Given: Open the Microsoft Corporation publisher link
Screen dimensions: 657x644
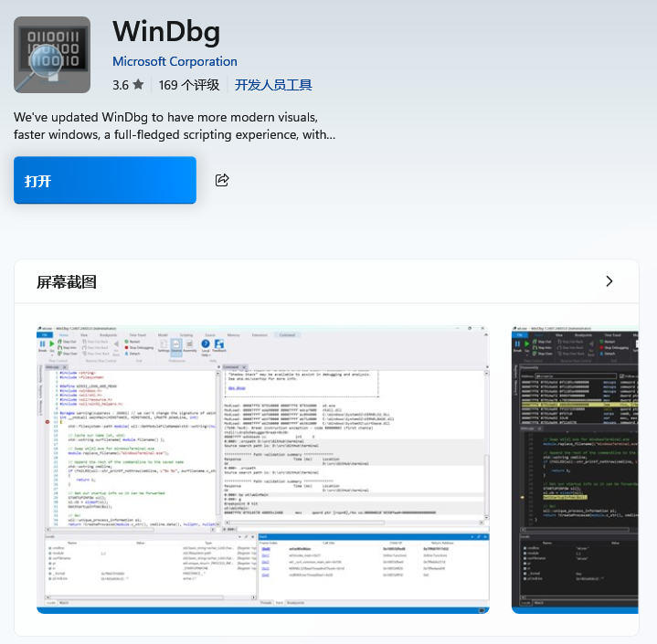Looking at the screenshot, I should [x=175, y=61].
